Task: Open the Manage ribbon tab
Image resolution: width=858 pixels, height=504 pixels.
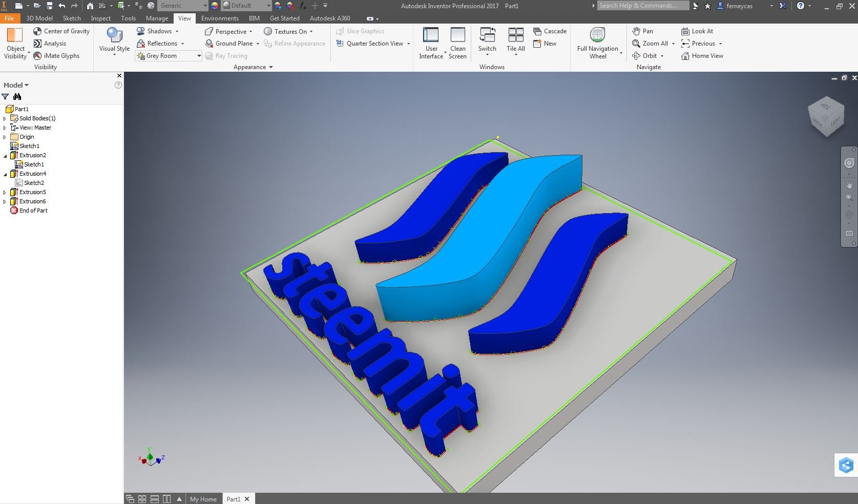Action: pyautogui.click(x=157, y=18)
